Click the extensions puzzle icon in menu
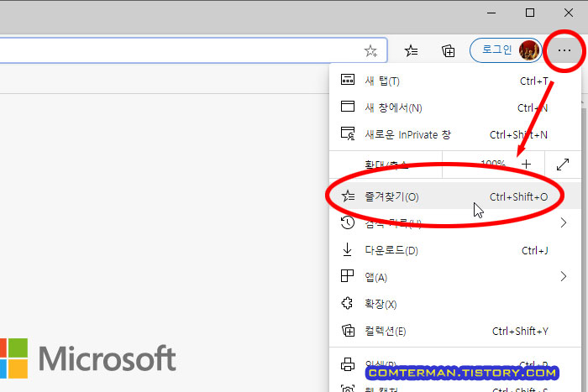 point(347,303)
